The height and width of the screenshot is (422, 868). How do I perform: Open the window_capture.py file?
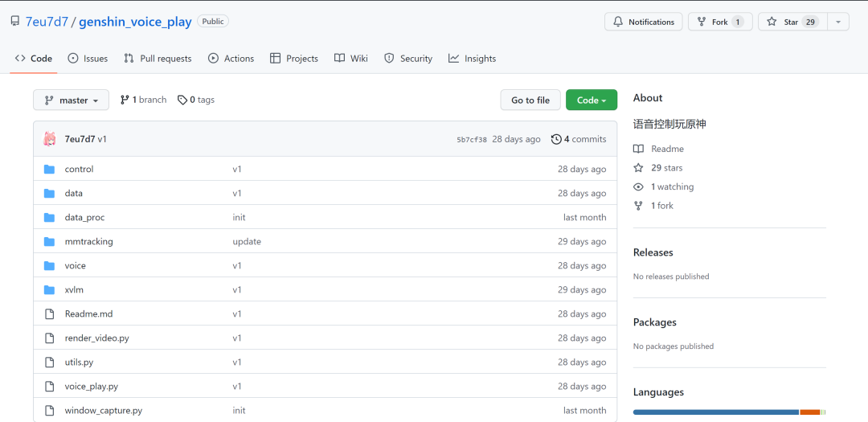[x=104, y=411]
